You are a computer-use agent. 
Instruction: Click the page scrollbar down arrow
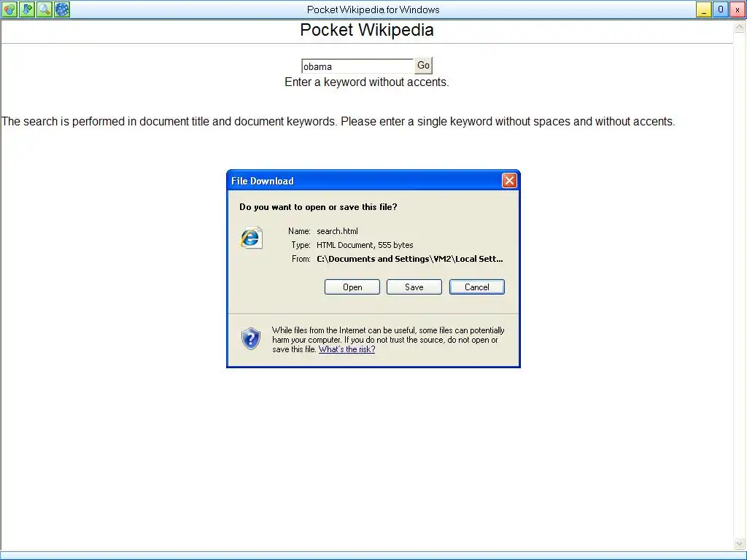pyautogui.click(x=740, y=543)
